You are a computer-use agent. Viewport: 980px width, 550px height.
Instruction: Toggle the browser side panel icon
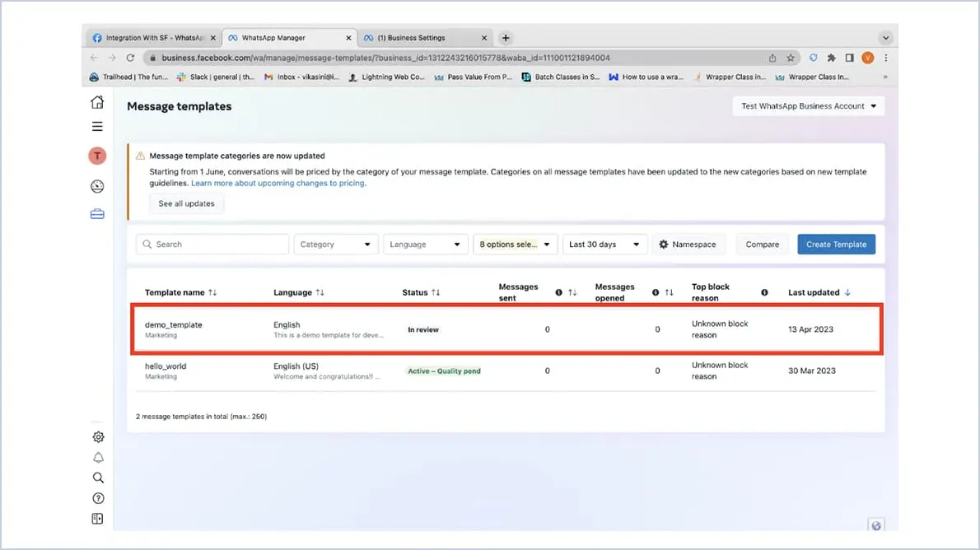coord(849,58)
